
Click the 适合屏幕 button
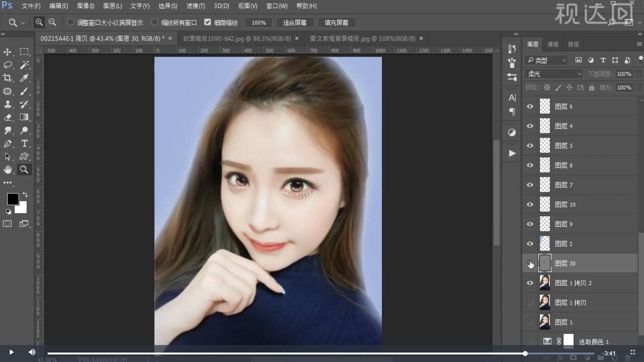pos(295,23)
